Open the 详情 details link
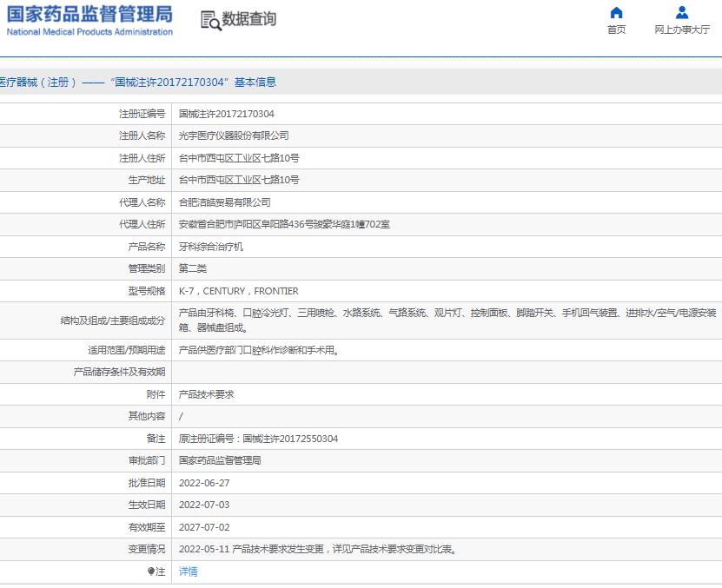The height and width of the screenshot is (588, 722). pyautogui.click(x=188, y=571)
